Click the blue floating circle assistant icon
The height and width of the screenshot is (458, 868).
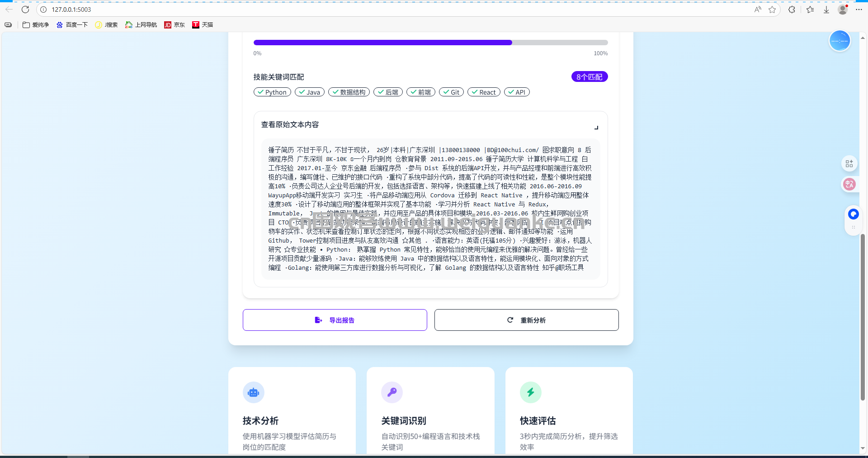coord(840,41)
